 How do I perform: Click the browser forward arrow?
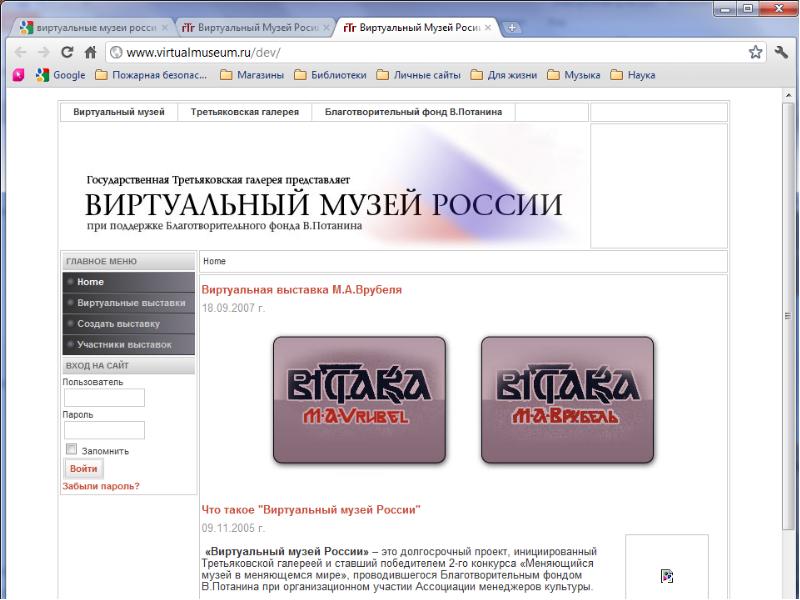click(43, 52)
